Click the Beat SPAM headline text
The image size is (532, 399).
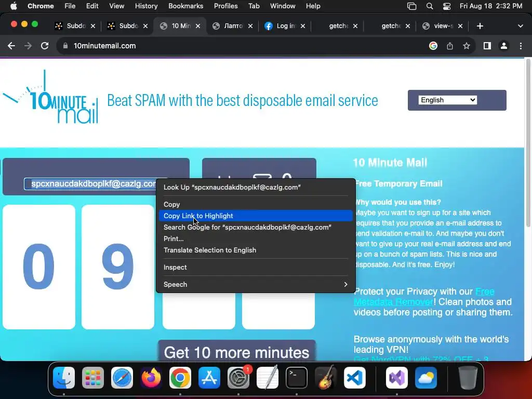(242, 100)
